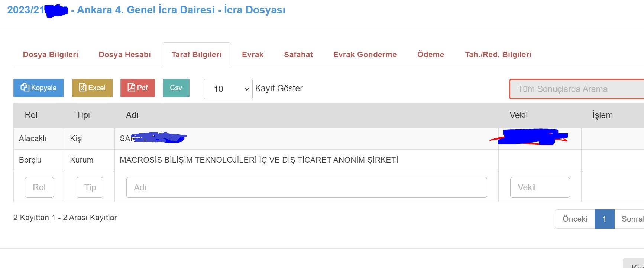Click the Kopyala copy icon
This screenshot has height=268, width=644.
[25, 88]
